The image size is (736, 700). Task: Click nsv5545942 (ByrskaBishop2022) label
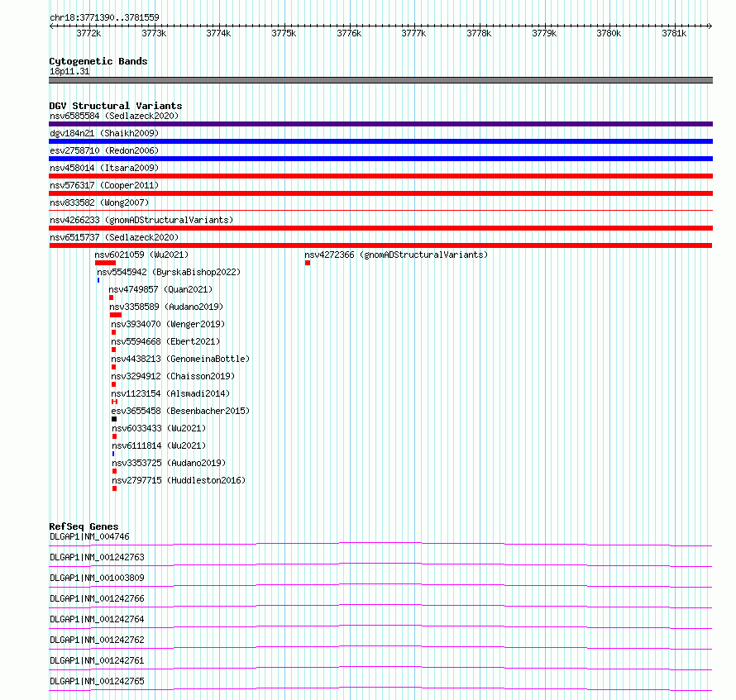(x=169, y=272)
